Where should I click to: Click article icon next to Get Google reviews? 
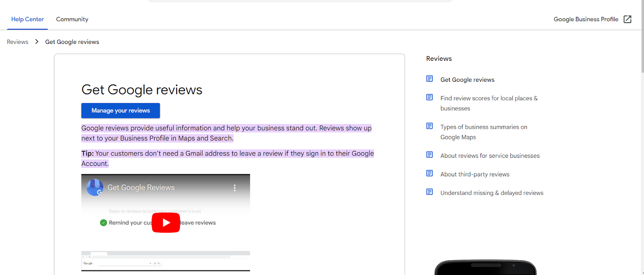(429, 79)
